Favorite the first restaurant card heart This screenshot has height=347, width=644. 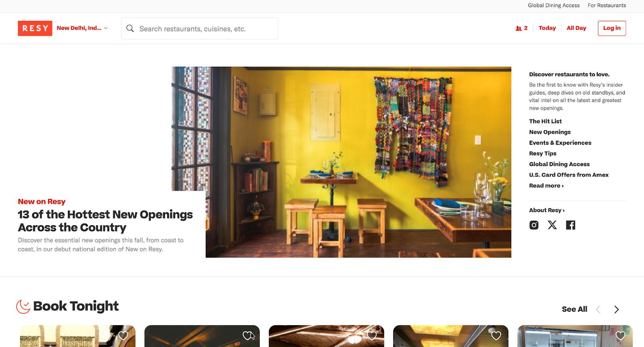point(123,335)
